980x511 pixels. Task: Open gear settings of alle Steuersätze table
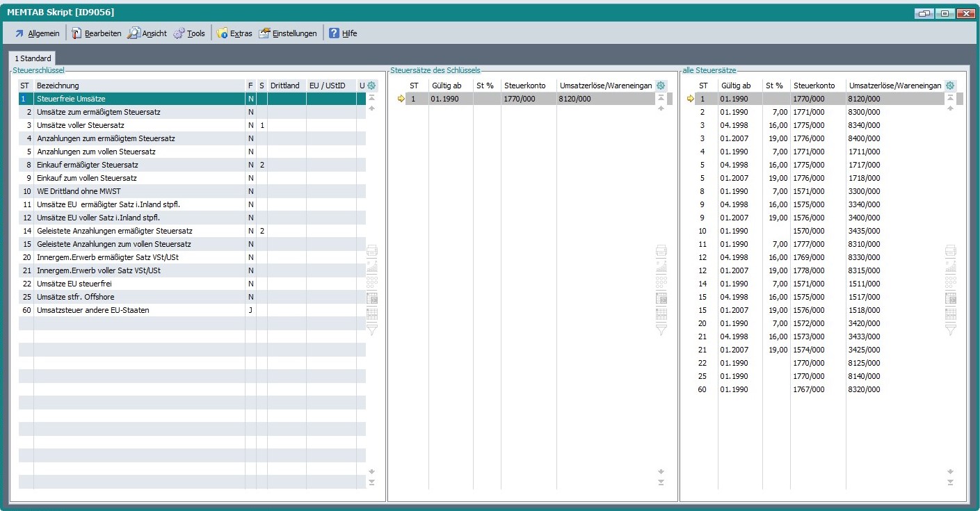(950, 86)
